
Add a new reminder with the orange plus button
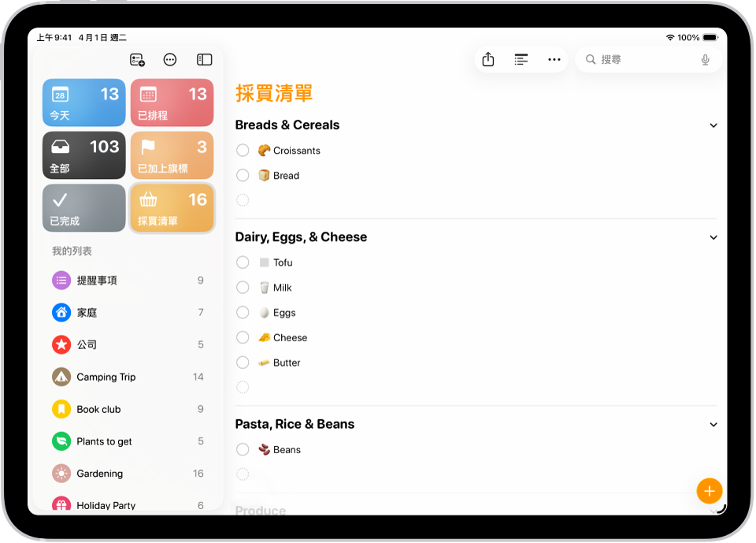pos(710,490)
